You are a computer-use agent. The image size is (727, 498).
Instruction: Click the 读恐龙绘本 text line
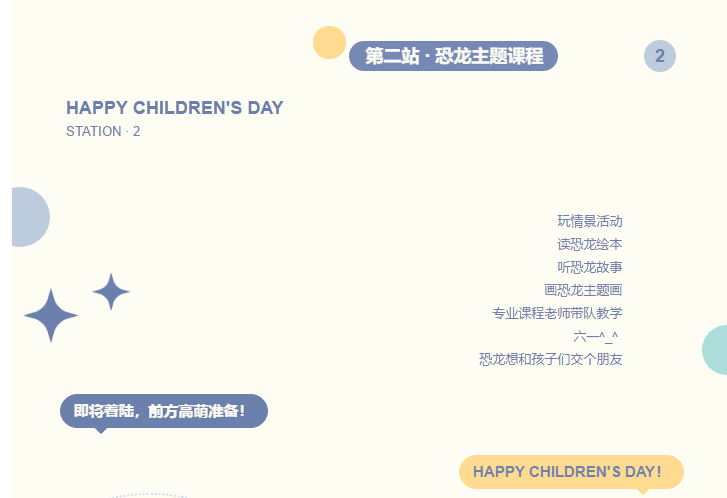point(590,244)
